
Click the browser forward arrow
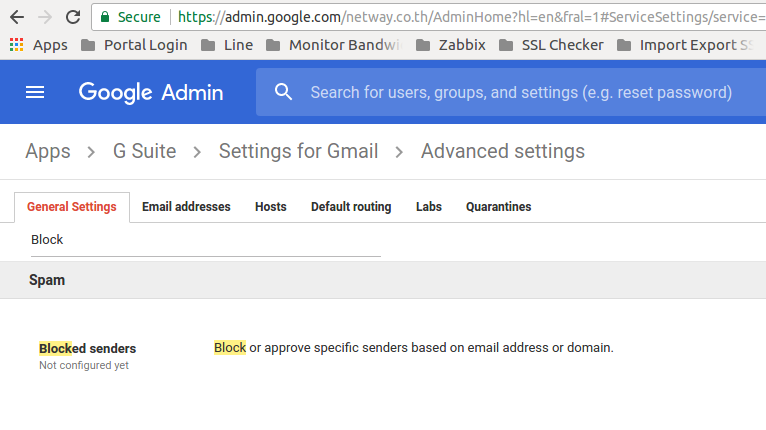45,17
